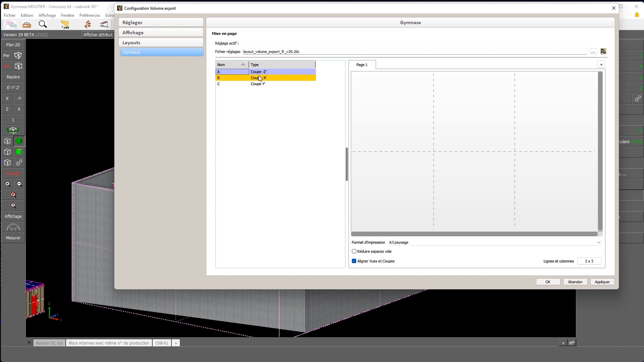This screenshot has width=644, height=362.
Task: Open the Mesurer tool gears icon
Action: (13, 227)
